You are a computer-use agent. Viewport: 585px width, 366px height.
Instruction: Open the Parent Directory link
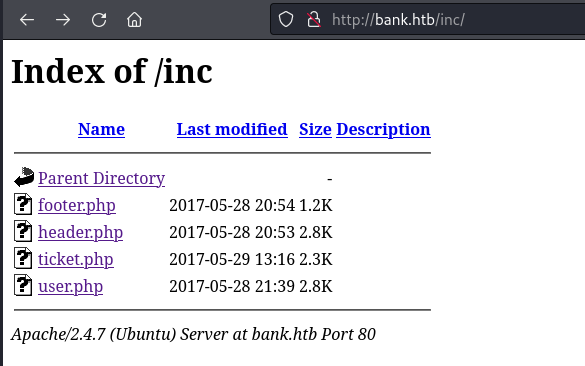click(101, 178)
